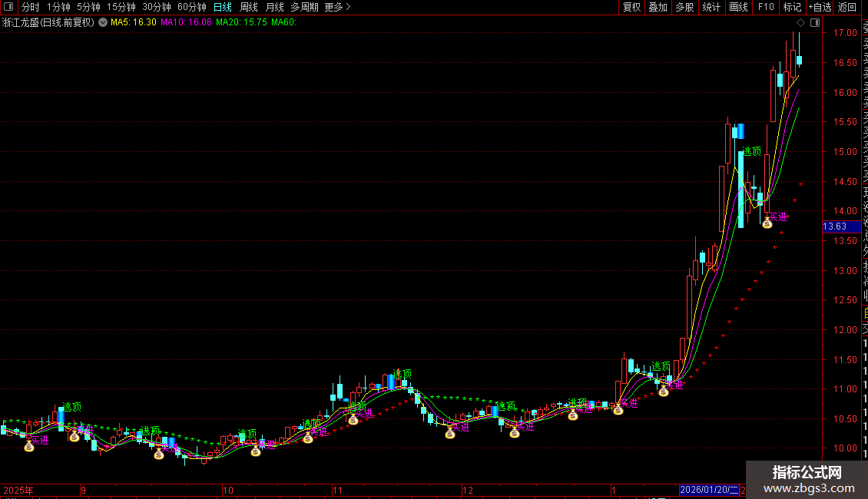The image size is (868, 499).
Task: Click the 多股 multi-stock button
Action: pyautogui.click(x=684, y=7)
